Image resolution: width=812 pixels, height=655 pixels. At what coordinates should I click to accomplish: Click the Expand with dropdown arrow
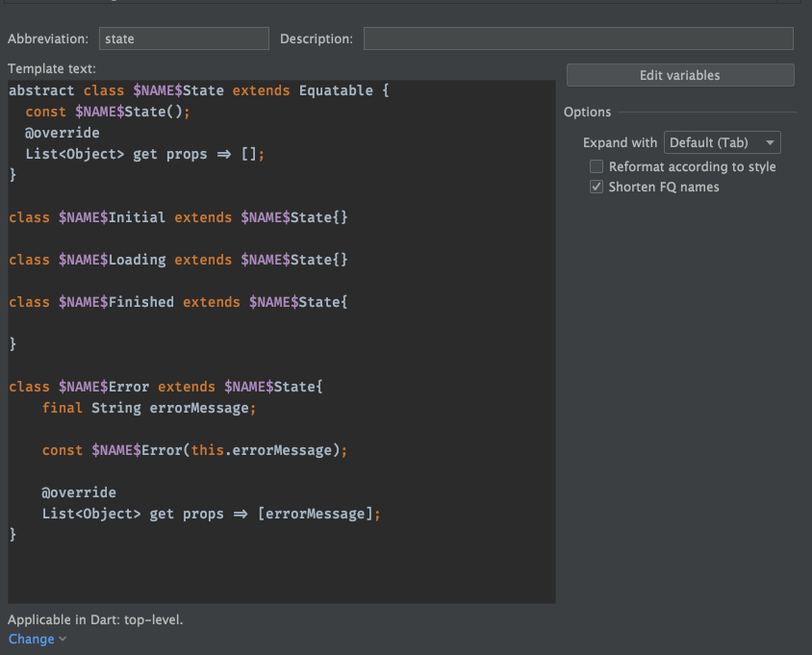[772, 141]
